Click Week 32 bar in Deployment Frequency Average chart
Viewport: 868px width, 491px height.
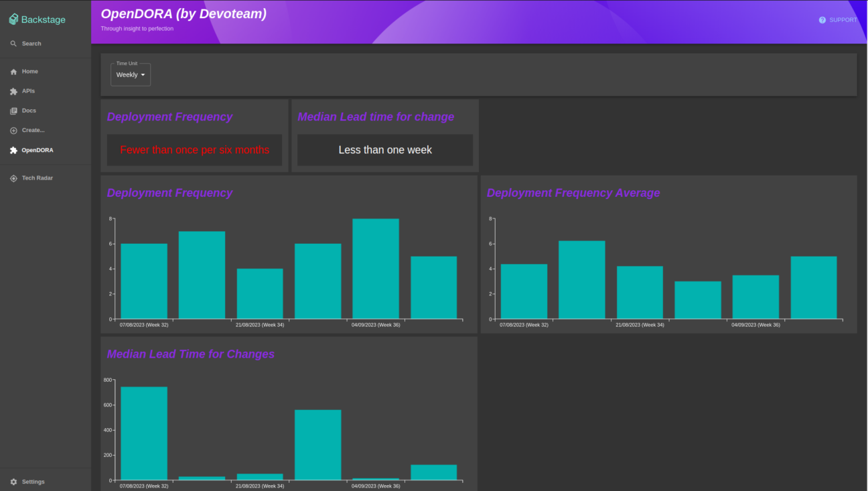[x=524, y=291]
